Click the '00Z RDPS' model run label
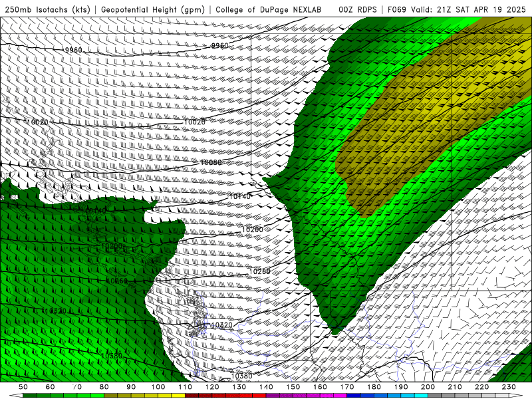 point(358,9)
